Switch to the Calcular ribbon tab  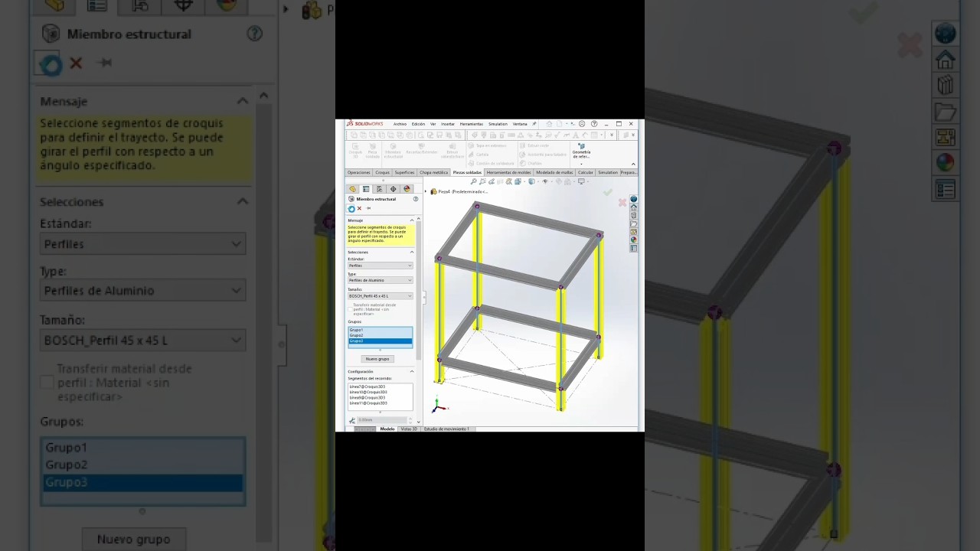(x=586, y=172)
